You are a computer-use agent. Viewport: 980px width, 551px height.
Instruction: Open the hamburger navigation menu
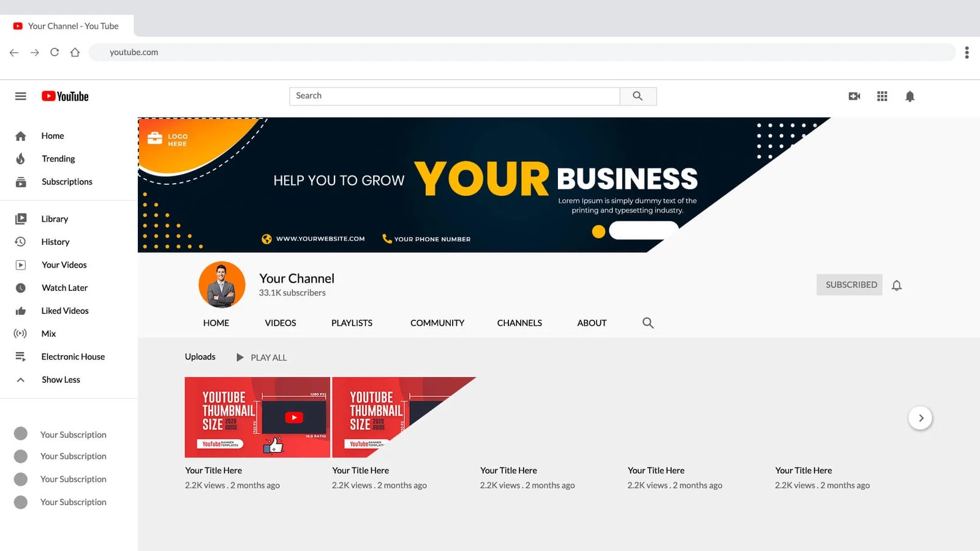20,96
